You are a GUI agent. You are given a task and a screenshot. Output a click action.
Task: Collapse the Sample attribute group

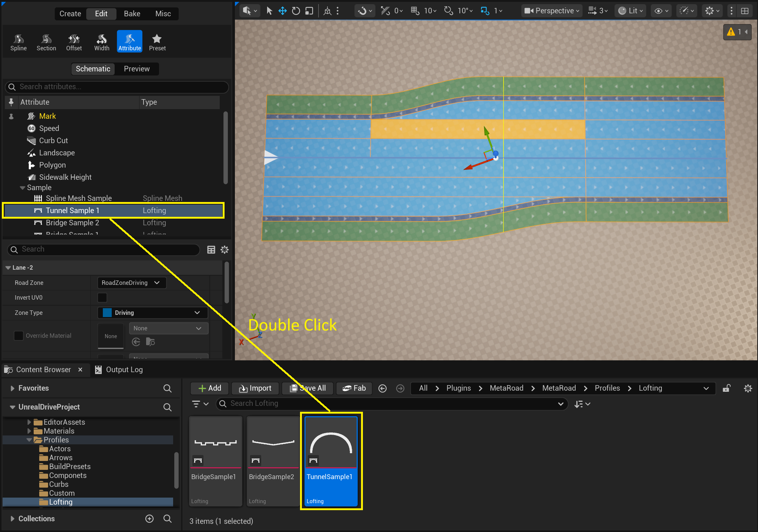(x=23, y=188)
